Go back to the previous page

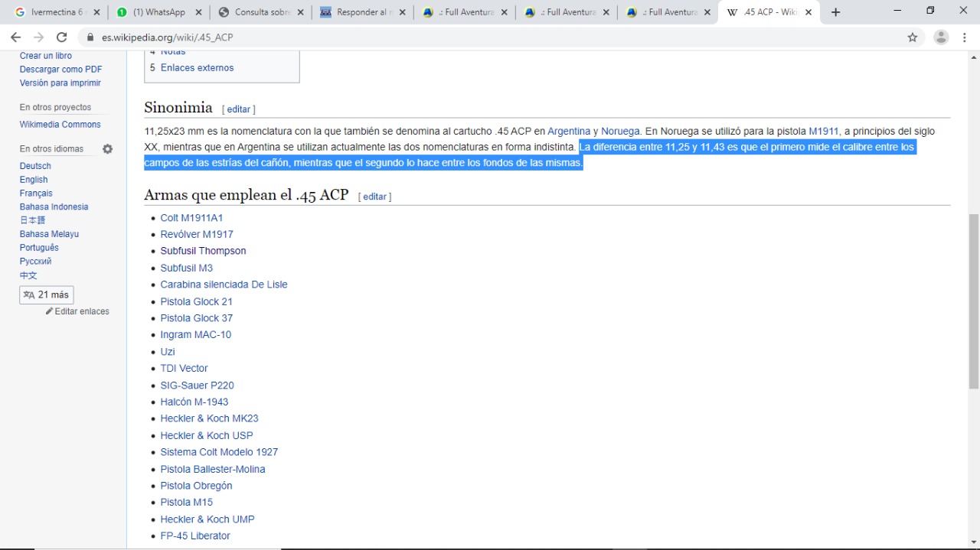point(15,37)
